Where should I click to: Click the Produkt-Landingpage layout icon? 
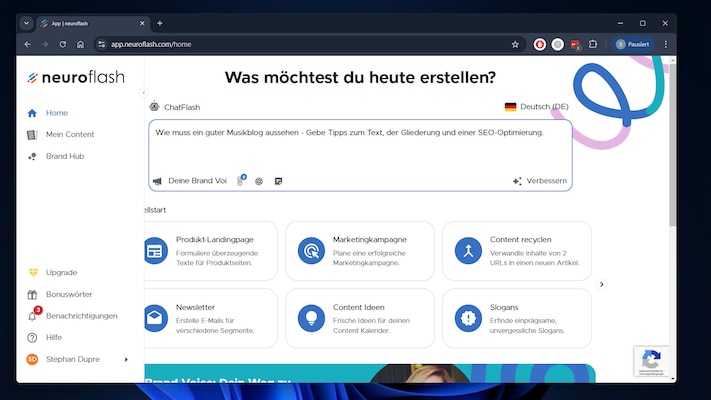tap(156, 251)
